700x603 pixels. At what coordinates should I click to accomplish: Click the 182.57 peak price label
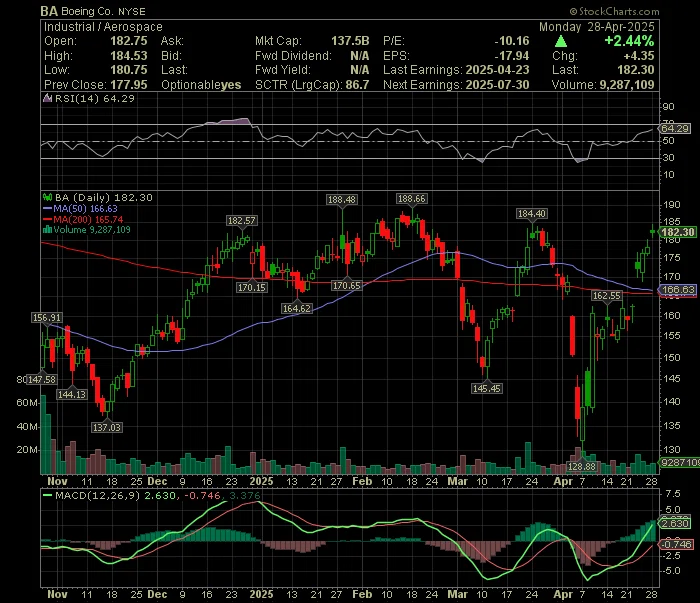(242, 220)
